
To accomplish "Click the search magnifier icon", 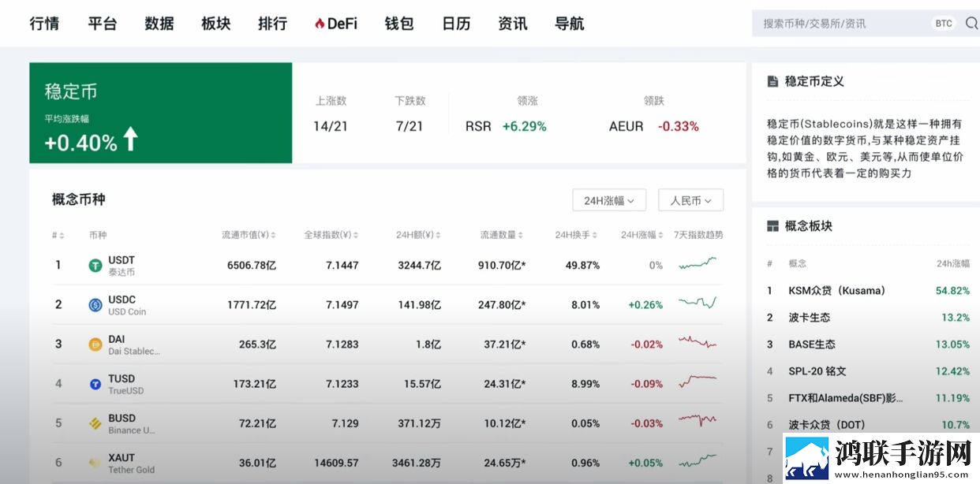I will 971,23.
